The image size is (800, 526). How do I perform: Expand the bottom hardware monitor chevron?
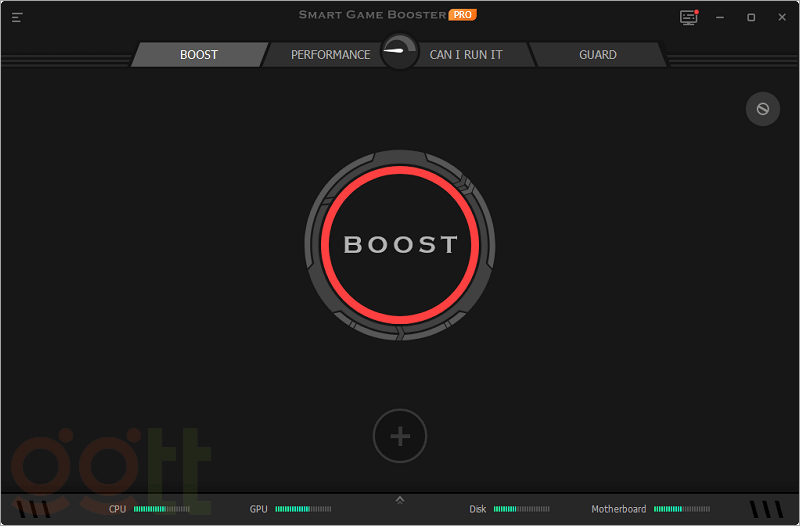point(400,499)
